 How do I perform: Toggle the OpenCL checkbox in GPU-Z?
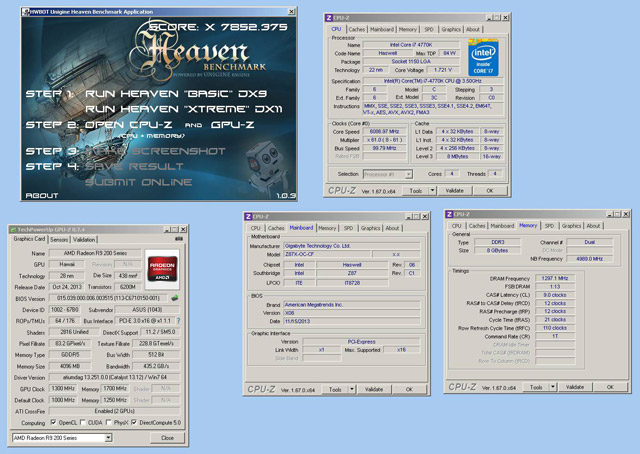53,422
